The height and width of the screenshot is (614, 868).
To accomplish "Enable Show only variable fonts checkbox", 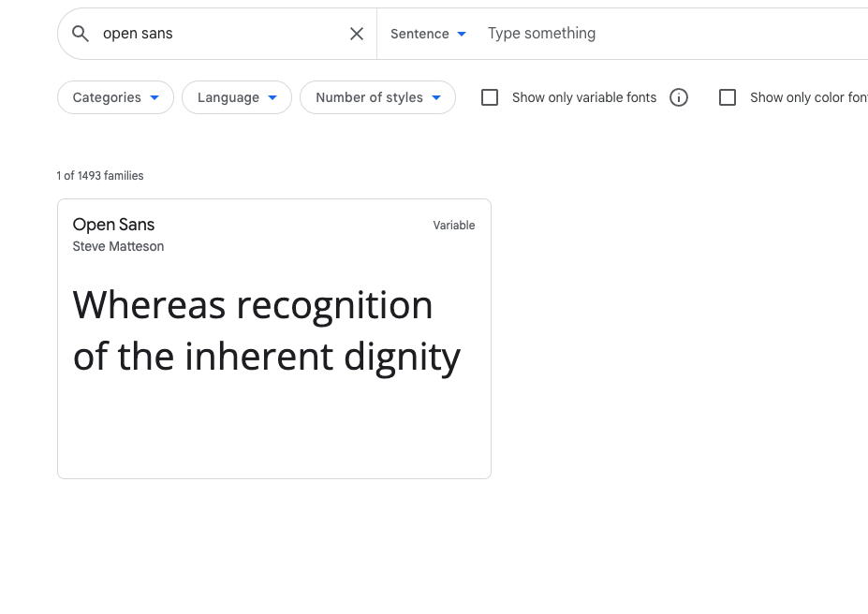I will (490, 98).
